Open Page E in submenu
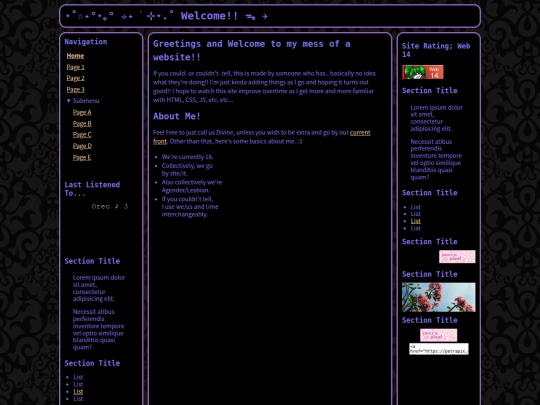Viewport: 540px width, 405px height. coord(82,157)
